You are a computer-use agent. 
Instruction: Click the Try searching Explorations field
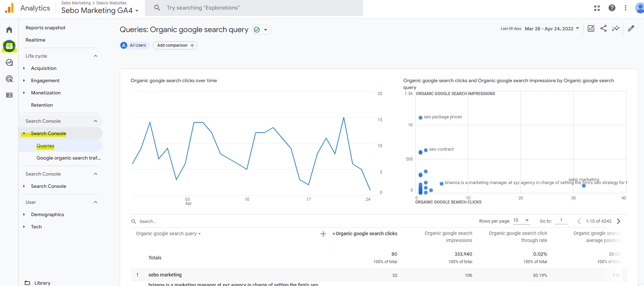(254, 8)
